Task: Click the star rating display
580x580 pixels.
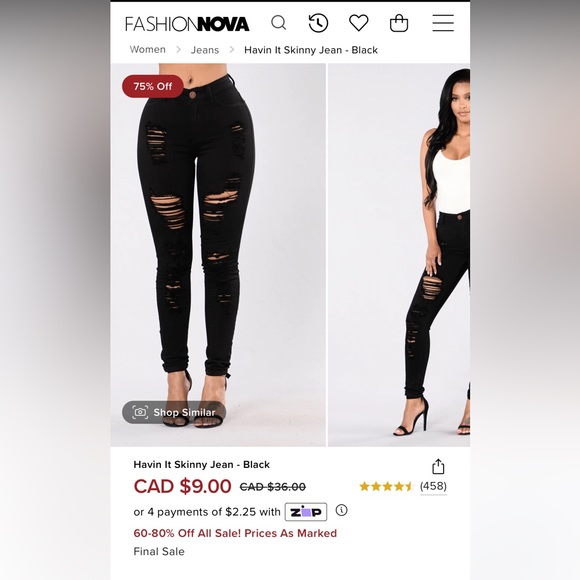Action: click(386, 486)
